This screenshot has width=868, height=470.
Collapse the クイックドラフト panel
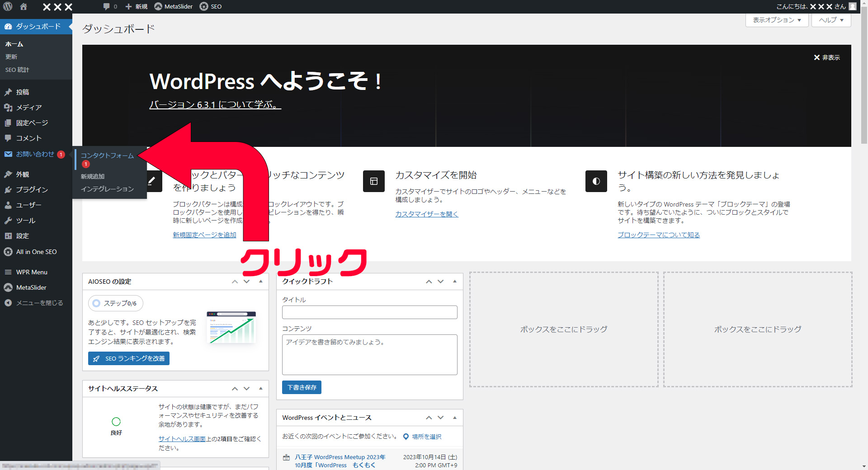(x=455, y=282)
